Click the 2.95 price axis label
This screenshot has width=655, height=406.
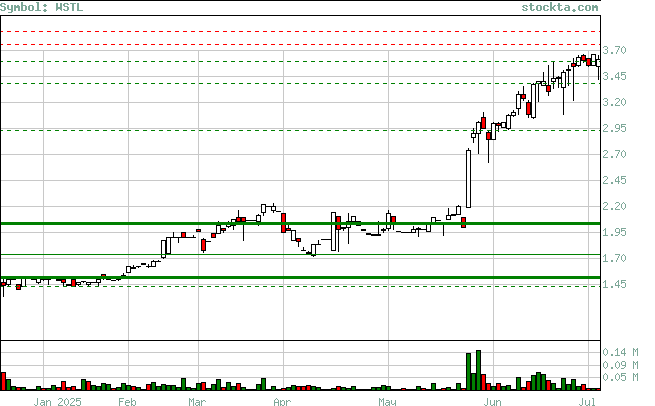[614, 128]
